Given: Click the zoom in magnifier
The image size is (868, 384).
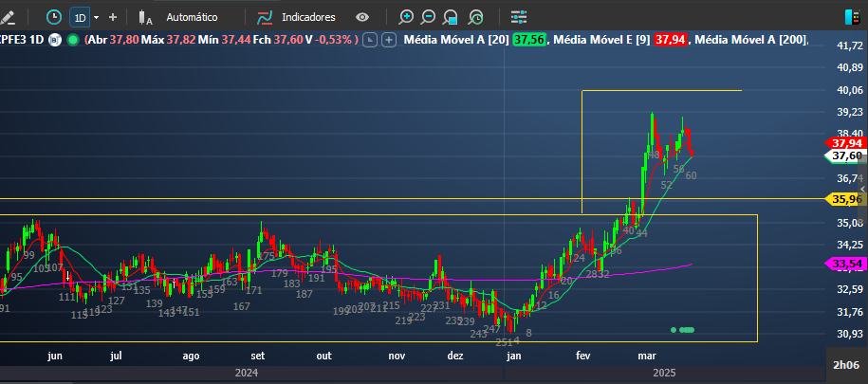Looking at the screenshot, I should pyautogui.click(x=407, y=17).
